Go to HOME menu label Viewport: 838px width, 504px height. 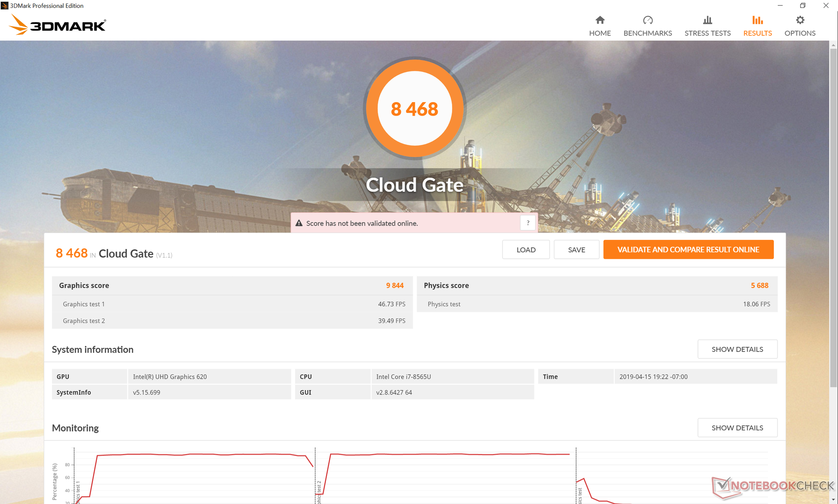pos(600,33)
